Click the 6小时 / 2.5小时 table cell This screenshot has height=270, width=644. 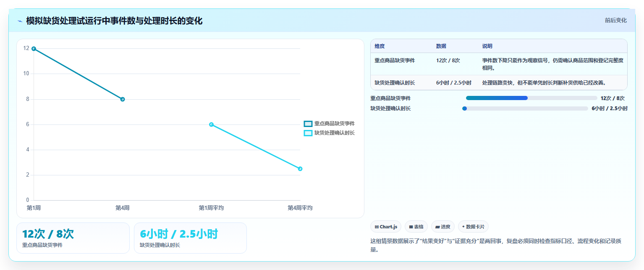tap(454, 83)
